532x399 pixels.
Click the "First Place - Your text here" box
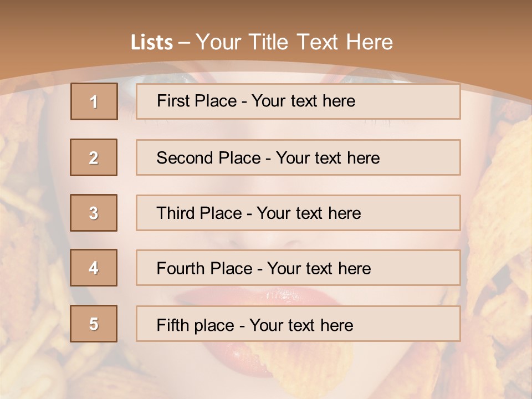click(298, 101)
